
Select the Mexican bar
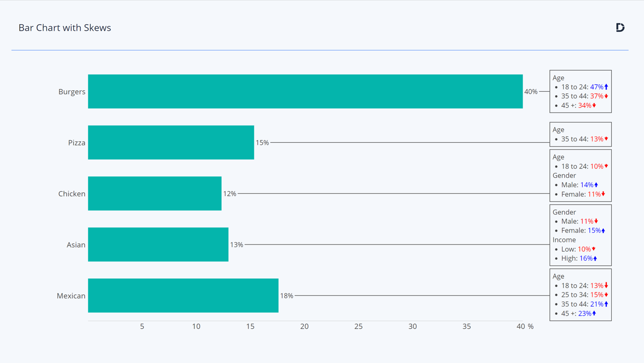pos(183,295)
